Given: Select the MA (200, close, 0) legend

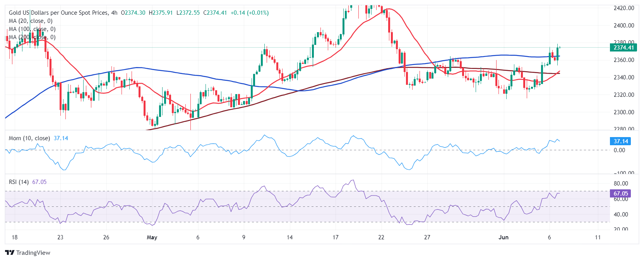Looking at the screenshot, I should coord(32,37).
